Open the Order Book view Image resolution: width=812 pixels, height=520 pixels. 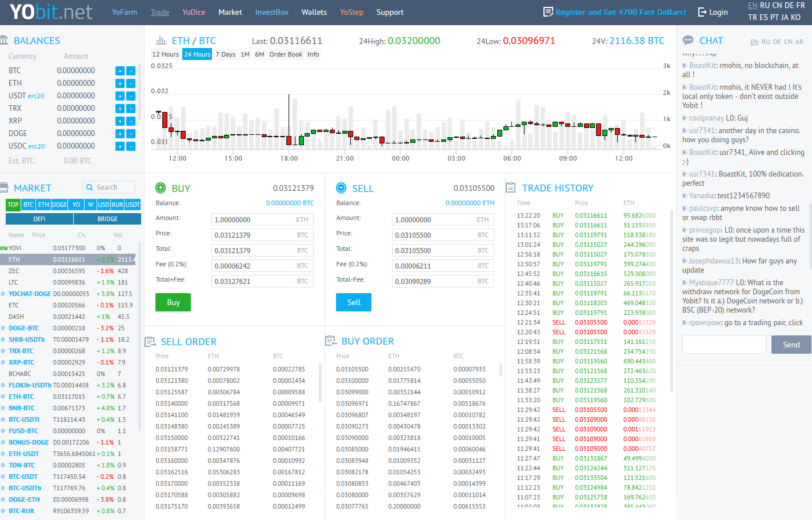(286, 54)
